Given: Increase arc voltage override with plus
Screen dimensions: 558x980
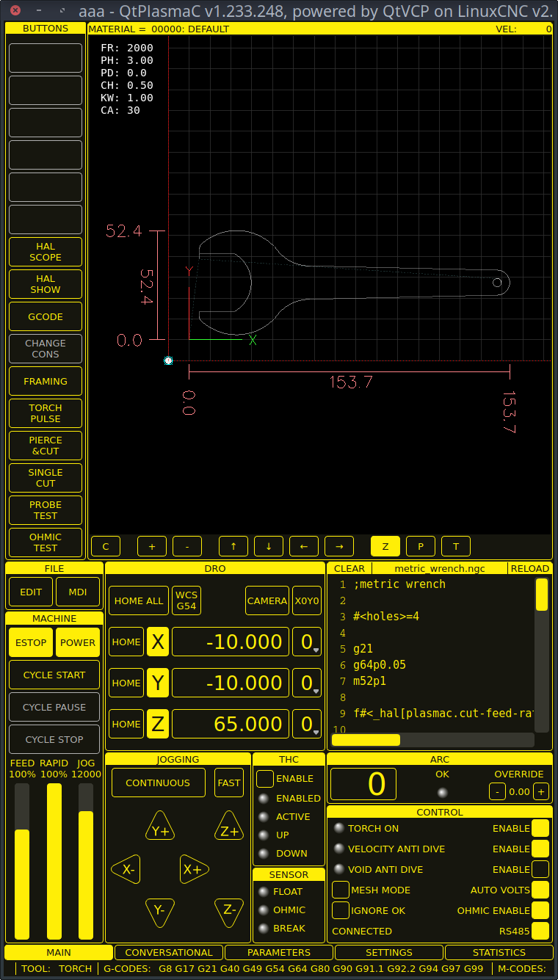Looking at the screenshot, I should pos(541,791).
